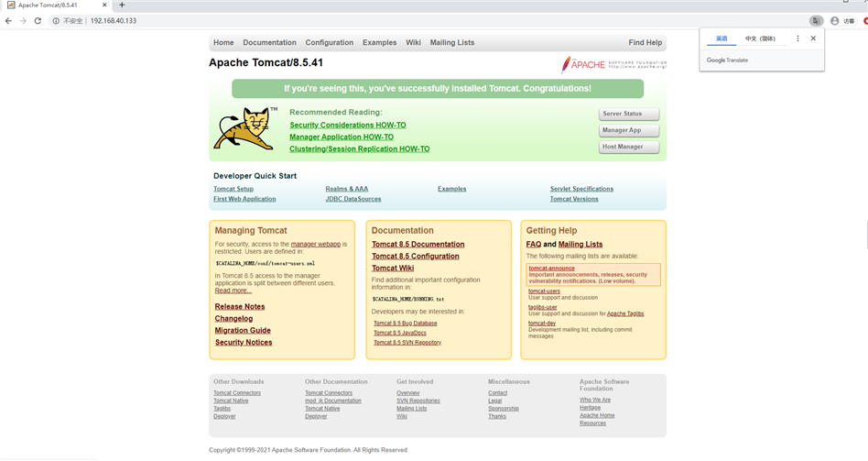Screen dimensions: 868x461
Task: Open Tomcat 8.5 Bug Database link
Action: (406, 324)
